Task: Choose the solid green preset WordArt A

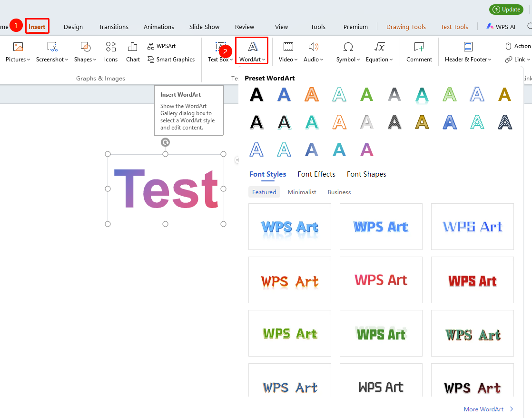Action: [367, 94]
